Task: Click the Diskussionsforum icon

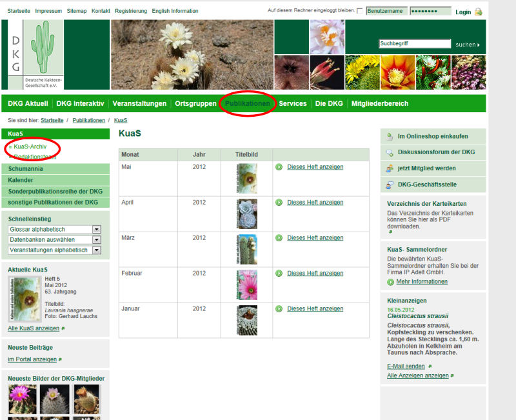Action: (x=389, y=152)
